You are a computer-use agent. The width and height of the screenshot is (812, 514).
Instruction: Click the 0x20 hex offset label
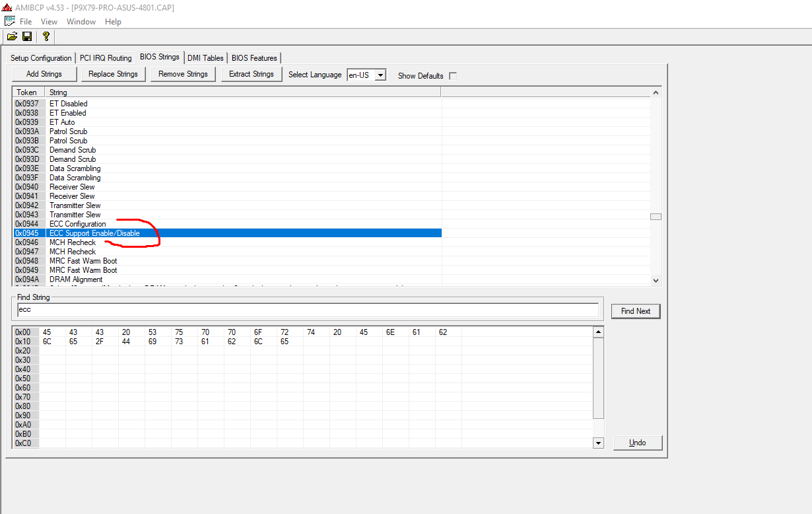tap(23, 351)
